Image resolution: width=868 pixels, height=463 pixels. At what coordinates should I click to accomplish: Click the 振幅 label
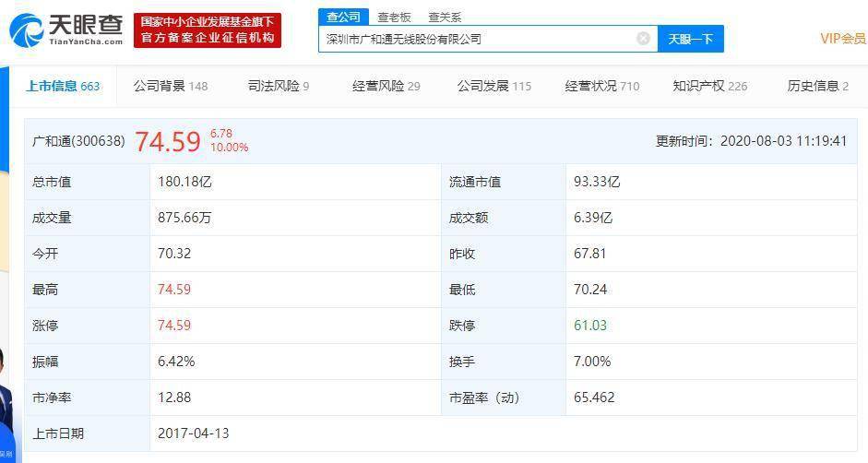(45, 362)
